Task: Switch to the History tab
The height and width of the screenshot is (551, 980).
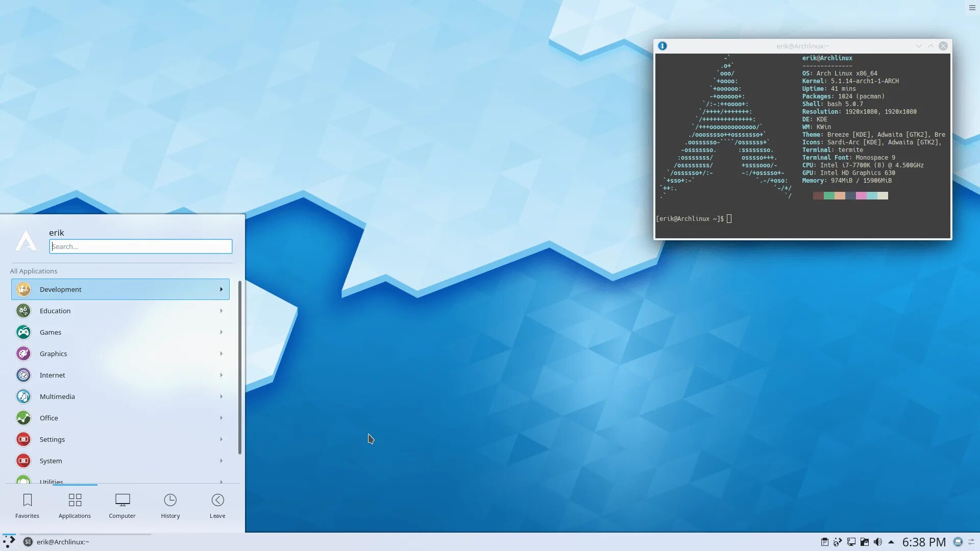Action: (x=170, y=506)
